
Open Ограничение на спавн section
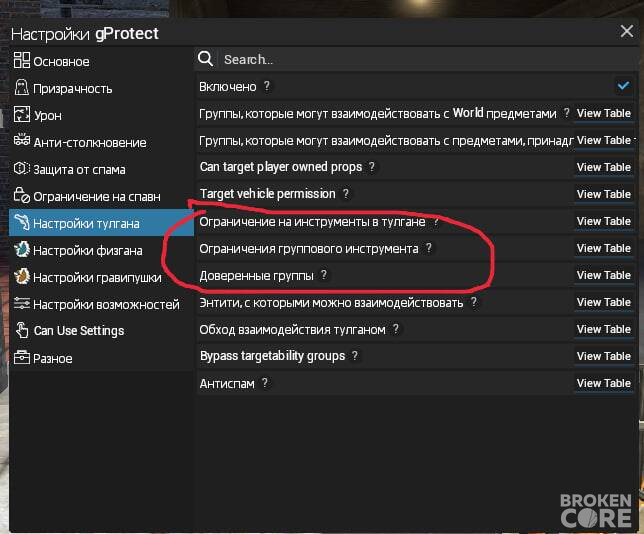click(x=101, y=196)
